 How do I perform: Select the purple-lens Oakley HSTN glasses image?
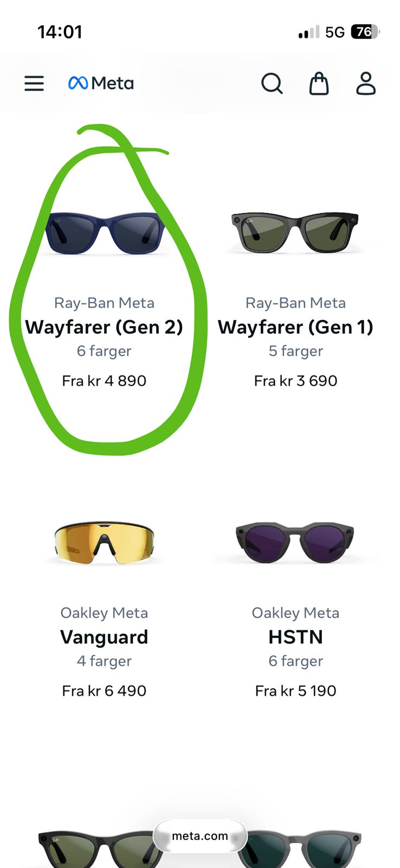(x=295, y=542)
